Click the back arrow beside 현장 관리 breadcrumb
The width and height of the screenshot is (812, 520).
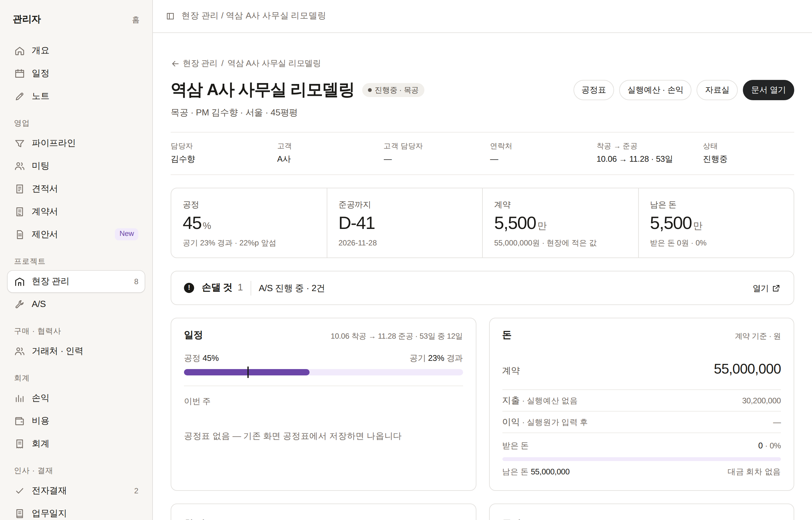click(x=175, y=63)
